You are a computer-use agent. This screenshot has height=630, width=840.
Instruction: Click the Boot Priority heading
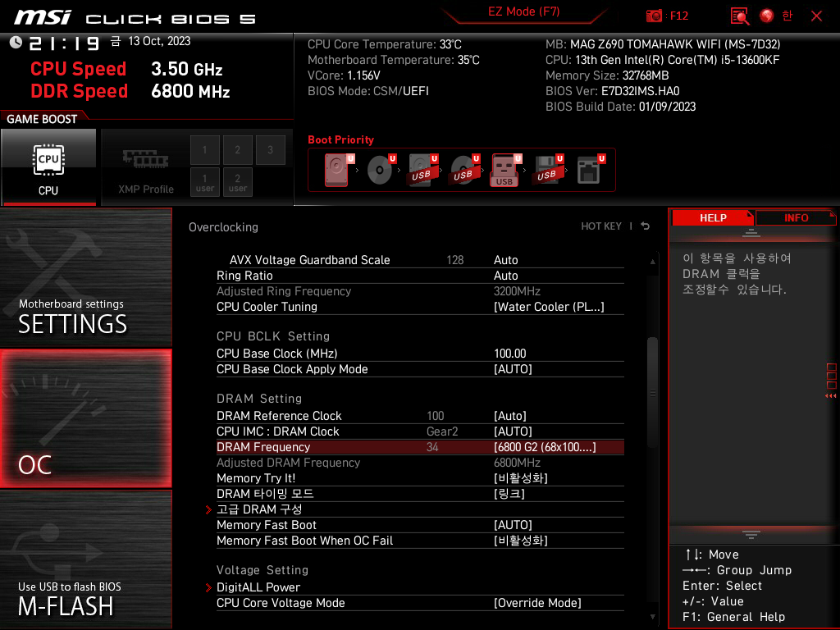coord(340,139)
